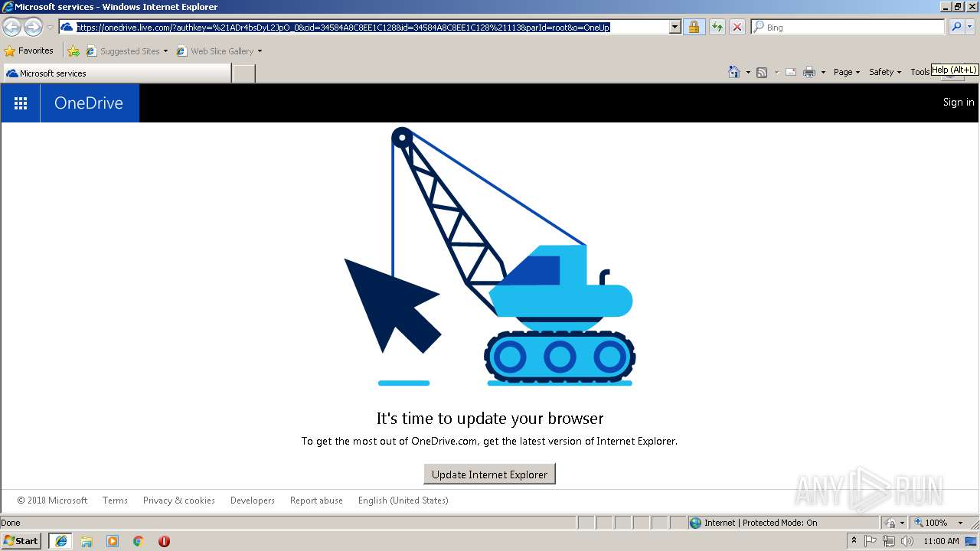This screenshot has height=551, width=980.
Task: Open Terms footer link
Action: [115, 500]
